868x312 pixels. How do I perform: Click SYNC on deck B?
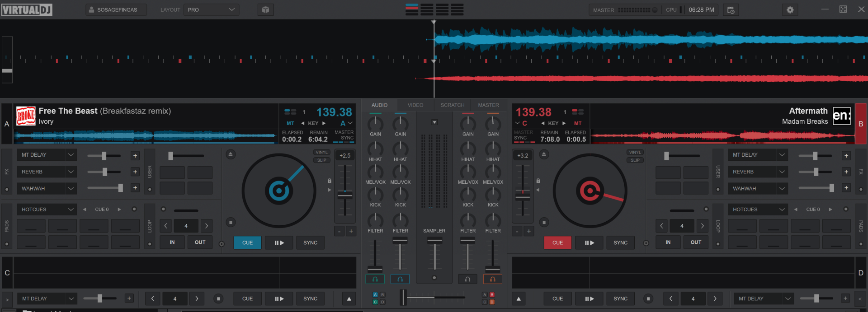point(620,243)
